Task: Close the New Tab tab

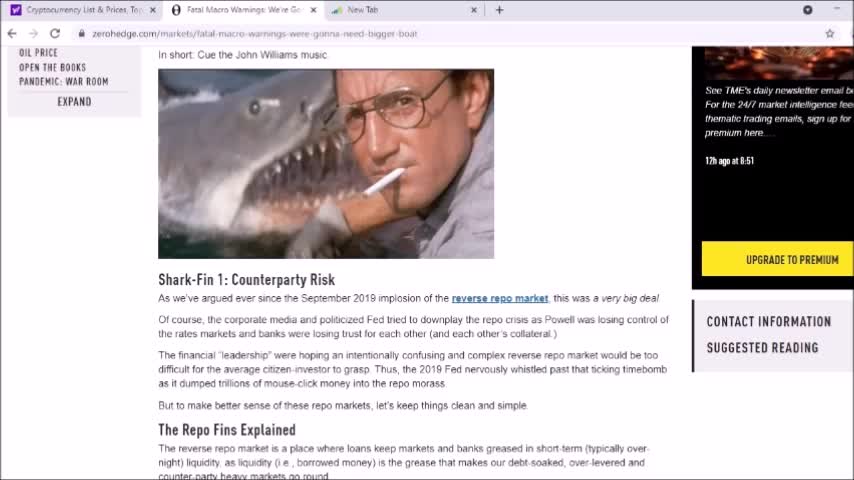Action: (x=474, y=10)
